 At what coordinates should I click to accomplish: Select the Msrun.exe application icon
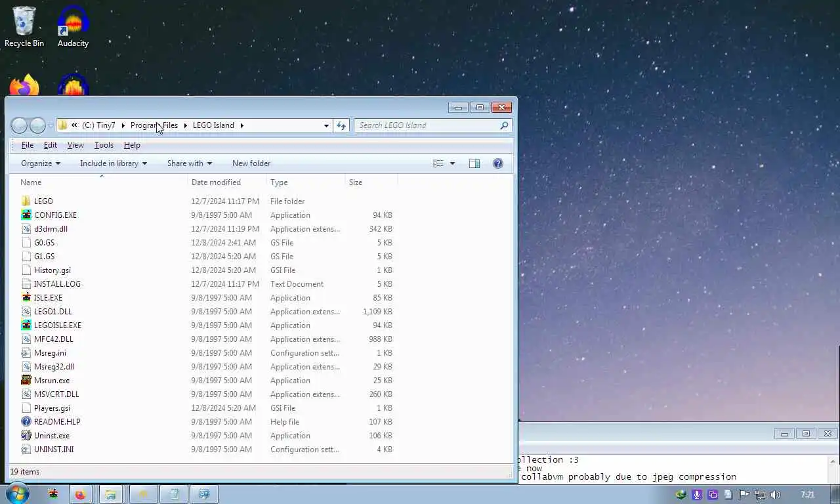[26, 381]
